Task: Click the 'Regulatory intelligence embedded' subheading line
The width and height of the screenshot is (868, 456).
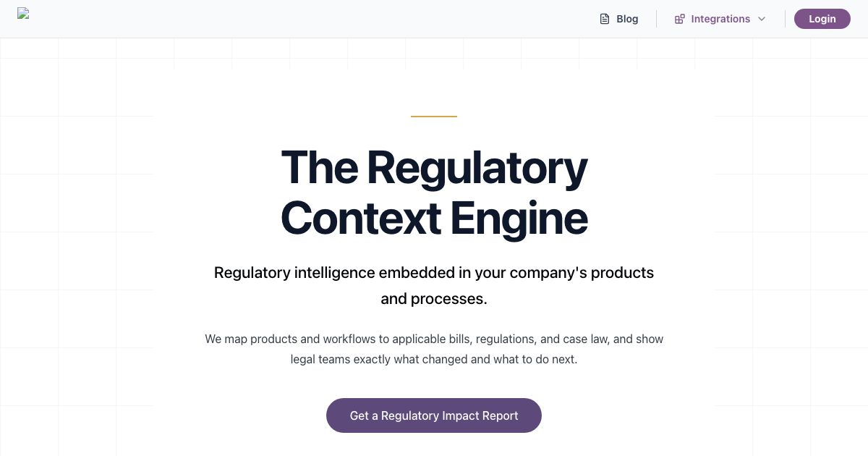Action: click(434, 273)
